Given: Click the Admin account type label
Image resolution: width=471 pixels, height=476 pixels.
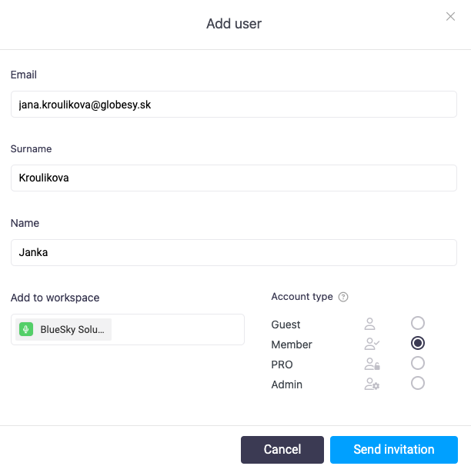Looking at the screenshot, I should pos(287,384).
